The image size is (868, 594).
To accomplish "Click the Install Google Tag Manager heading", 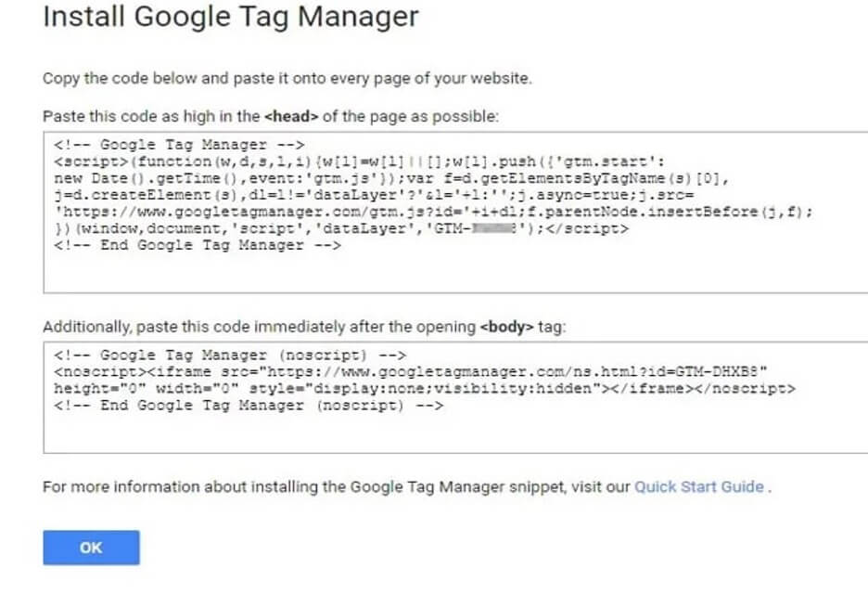I will tap(230, 17).
